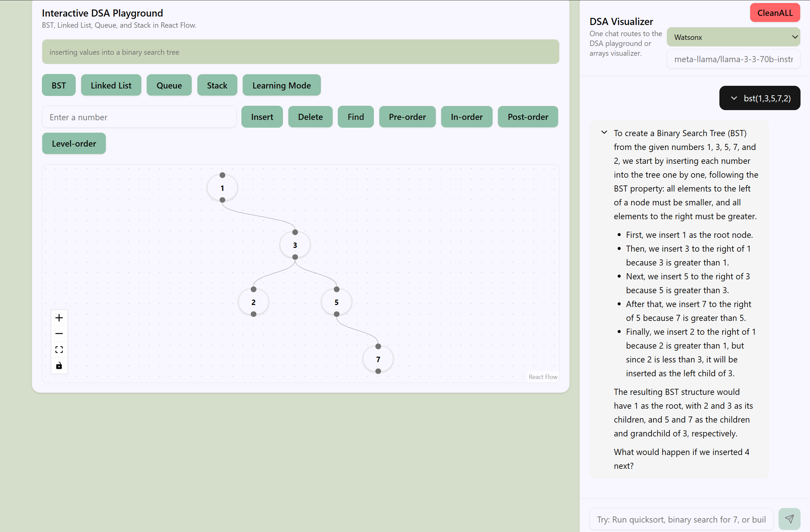
Task: Toggle Learning Mode
Action: (x=282, y=85)
